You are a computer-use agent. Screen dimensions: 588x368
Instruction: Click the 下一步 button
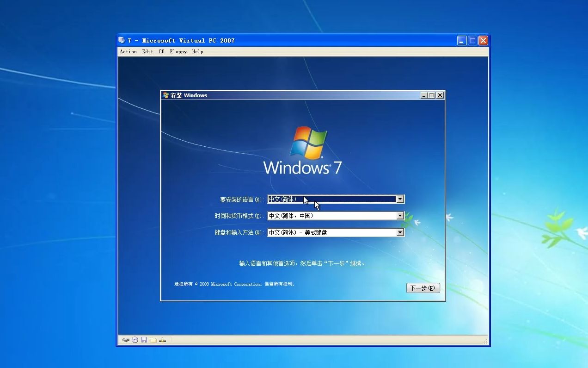tap(423, 288)
